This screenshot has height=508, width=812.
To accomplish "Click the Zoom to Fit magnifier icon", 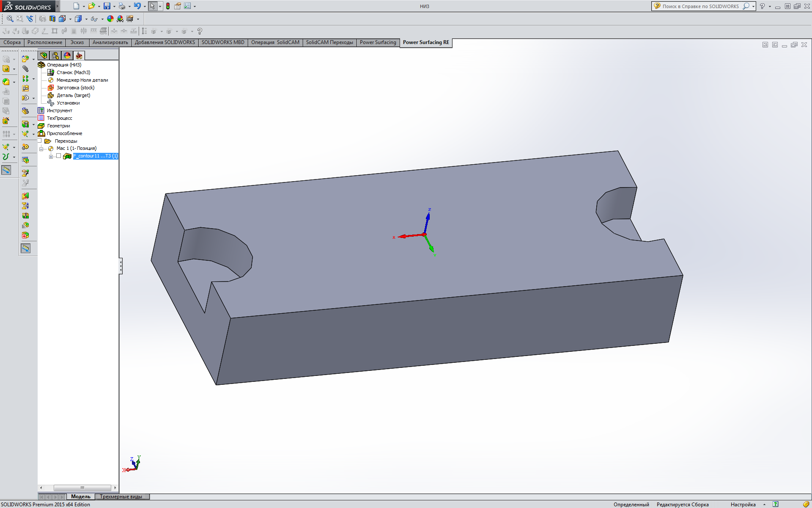I will (x=10, y=19).
